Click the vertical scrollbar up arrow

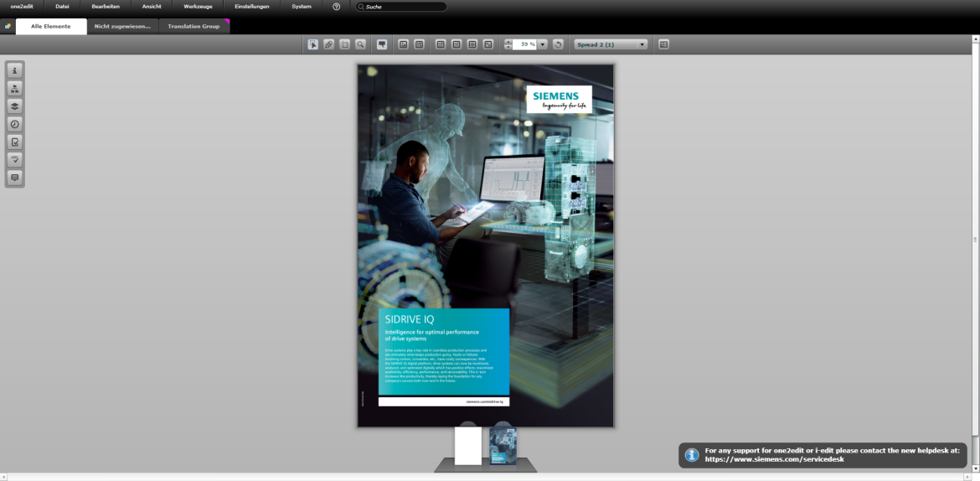[x=976, y=39]
